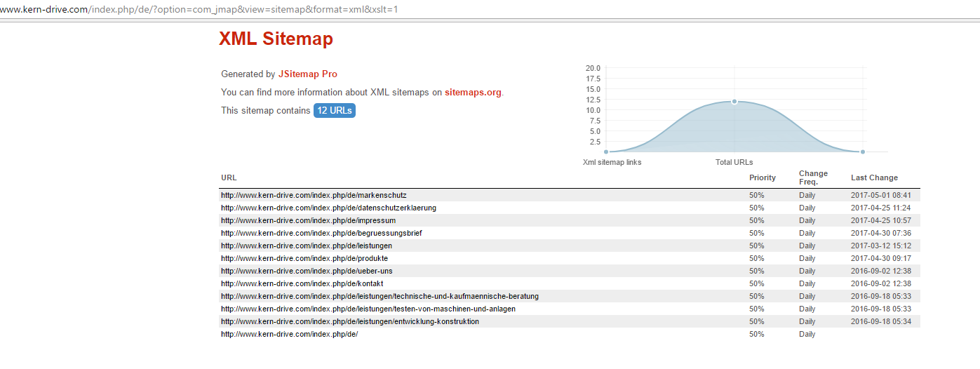Open the kontakt page URL
Screen dimensions: 980x369
pos(302,283)
